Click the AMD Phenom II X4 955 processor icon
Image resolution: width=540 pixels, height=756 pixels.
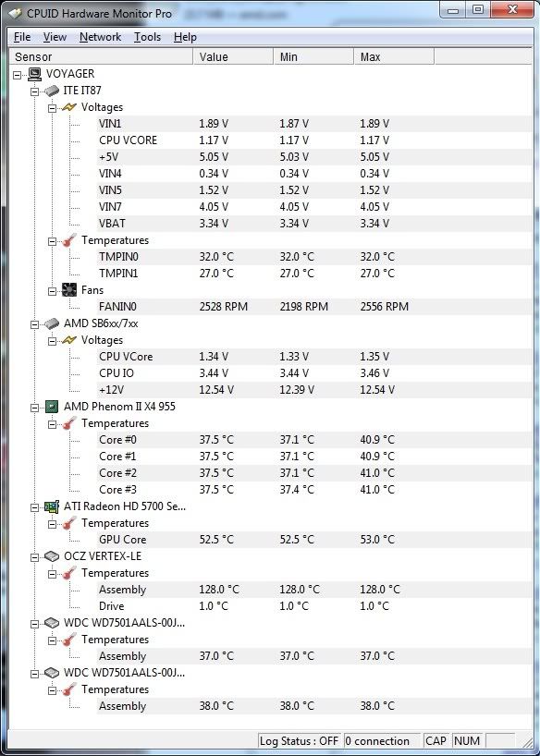pos(51,407)
